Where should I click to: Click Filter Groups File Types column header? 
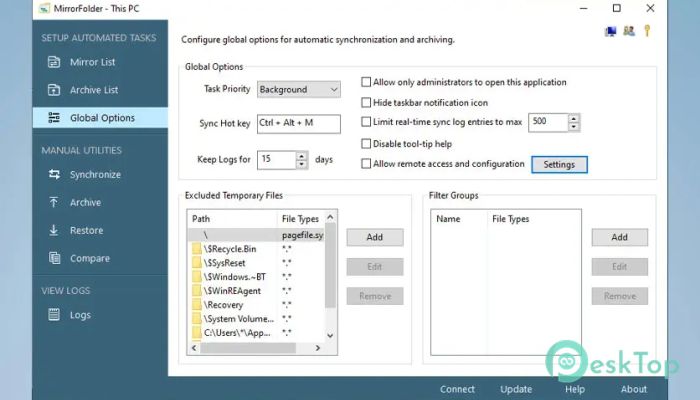533,219
